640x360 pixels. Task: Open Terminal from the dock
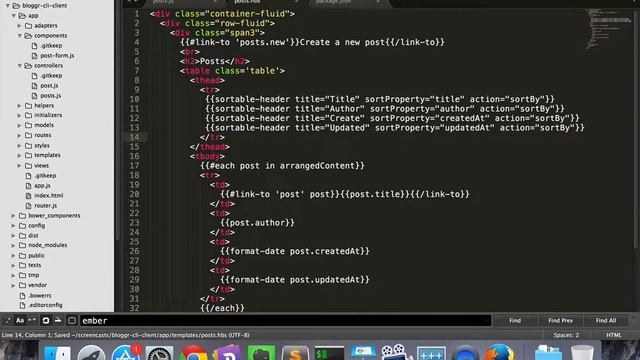tap(329, 353)
